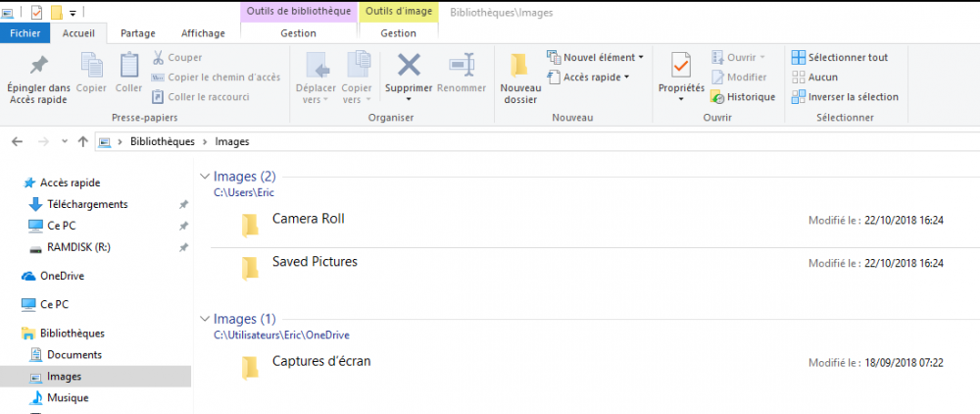Click Épingler dans Accès rapide pin icon
Image resolution: width=980 pixels, height=414 pixels.
(x=38, y=66)
